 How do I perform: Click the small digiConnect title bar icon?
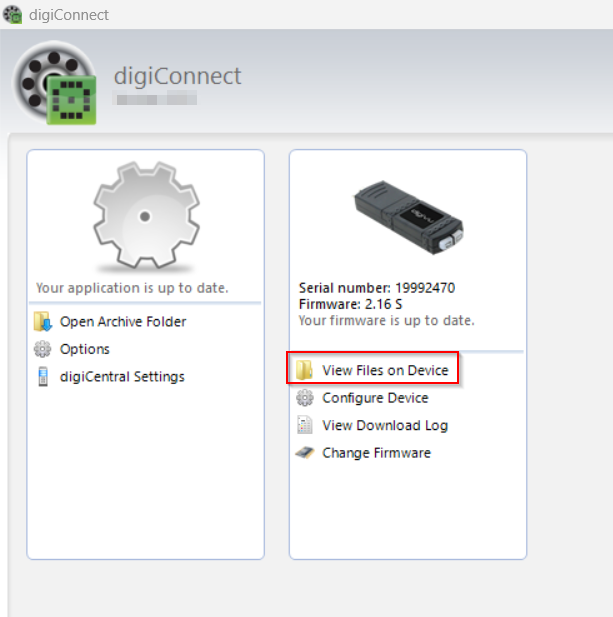pyautogui.click(x=12, y=15)
